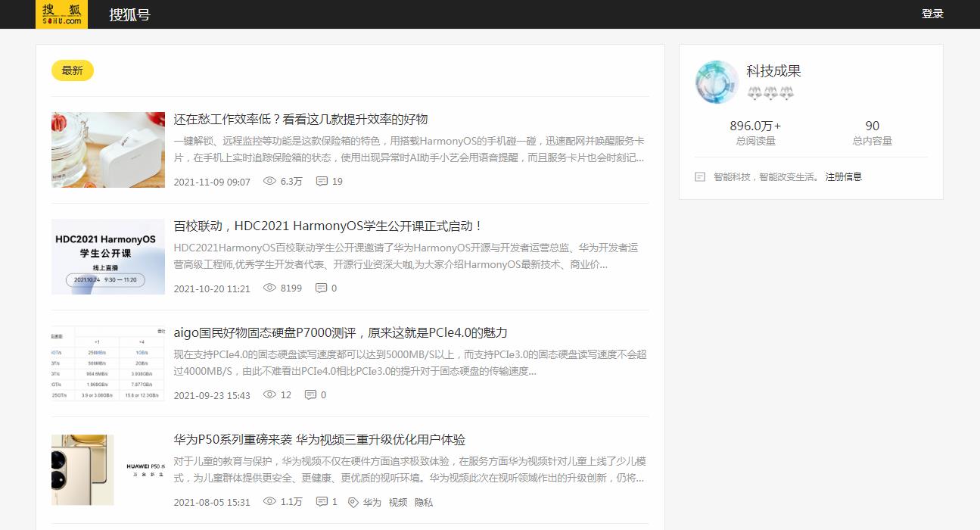Viewport: 980px width, 530px height.
Task: Click 90 总内容量 statistic
Action: click(x=873, y=132)
